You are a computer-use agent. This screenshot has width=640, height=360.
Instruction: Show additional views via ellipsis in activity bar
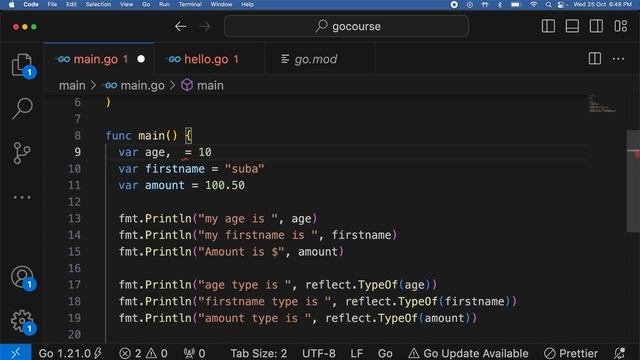(22, 197)
